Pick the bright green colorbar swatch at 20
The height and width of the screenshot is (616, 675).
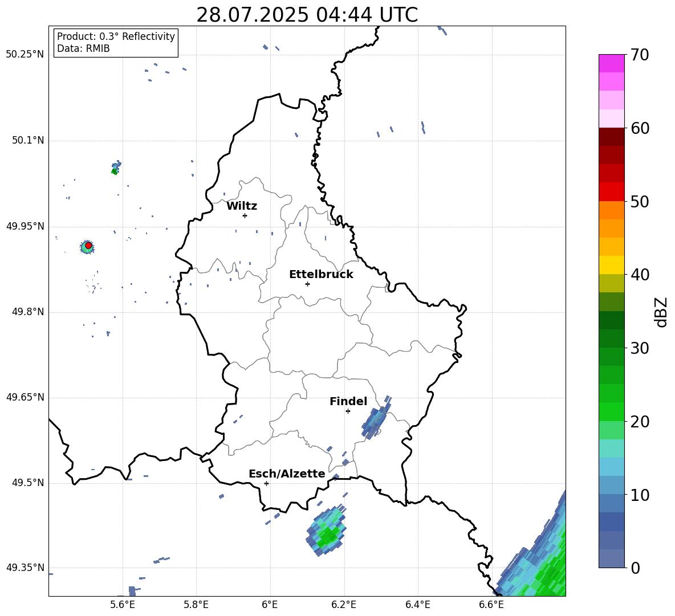611,412
